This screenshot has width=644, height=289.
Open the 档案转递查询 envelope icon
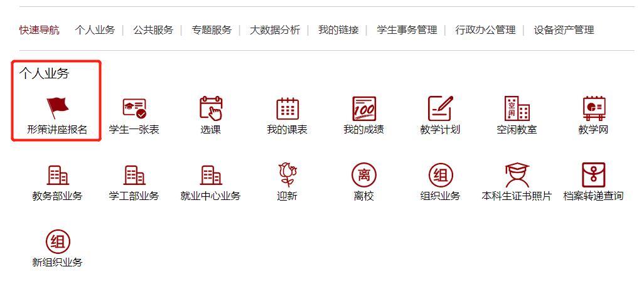click(x=593, y=175)
